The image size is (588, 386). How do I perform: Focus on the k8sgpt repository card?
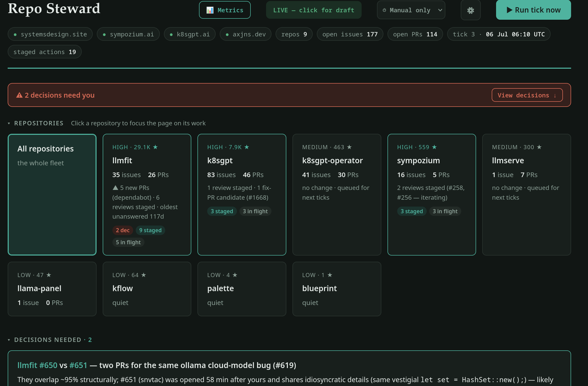pyautogui.click(x=242, y=195)
